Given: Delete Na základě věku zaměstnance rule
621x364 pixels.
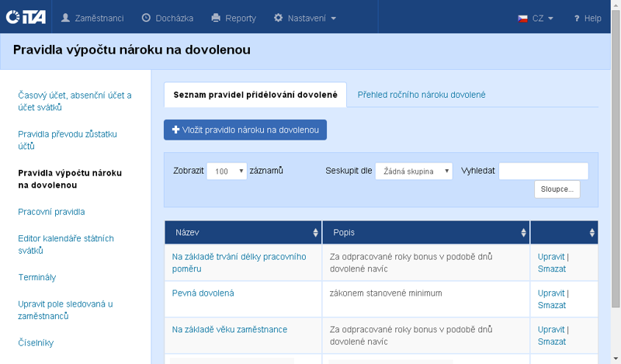Looking at the screenshot, I should [x=551, y=341].
